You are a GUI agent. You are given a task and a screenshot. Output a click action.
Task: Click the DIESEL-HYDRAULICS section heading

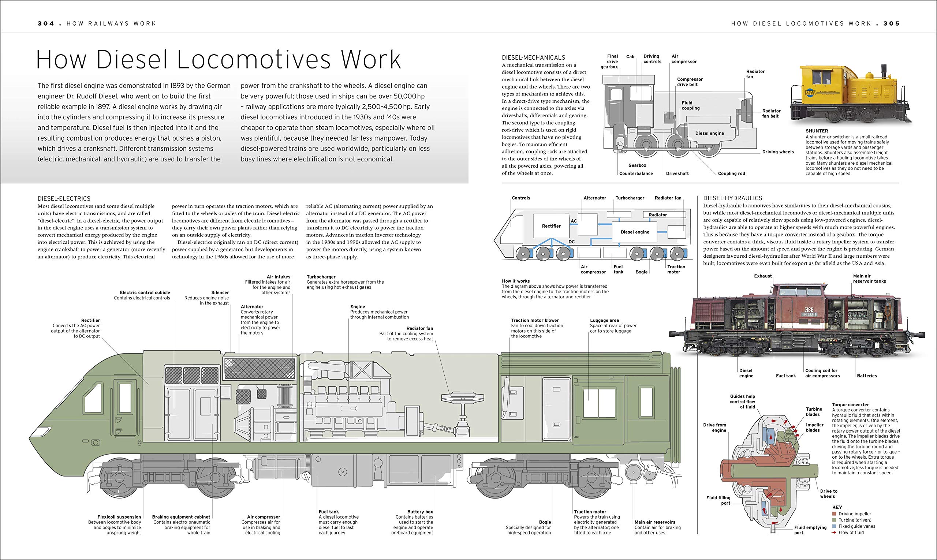(x=732, y=198)
